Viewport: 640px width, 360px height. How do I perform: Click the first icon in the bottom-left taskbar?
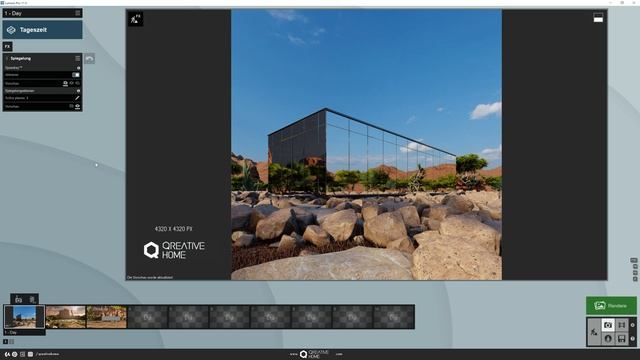7,354
